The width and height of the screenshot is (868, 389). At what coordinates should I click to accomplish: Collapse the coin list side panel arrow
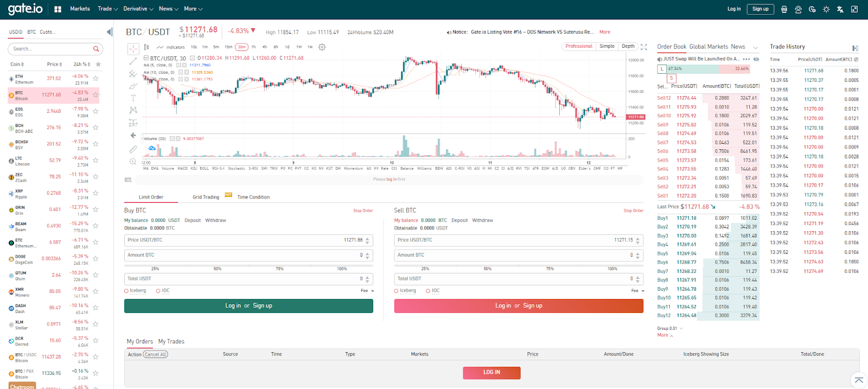tap(109, 32)
